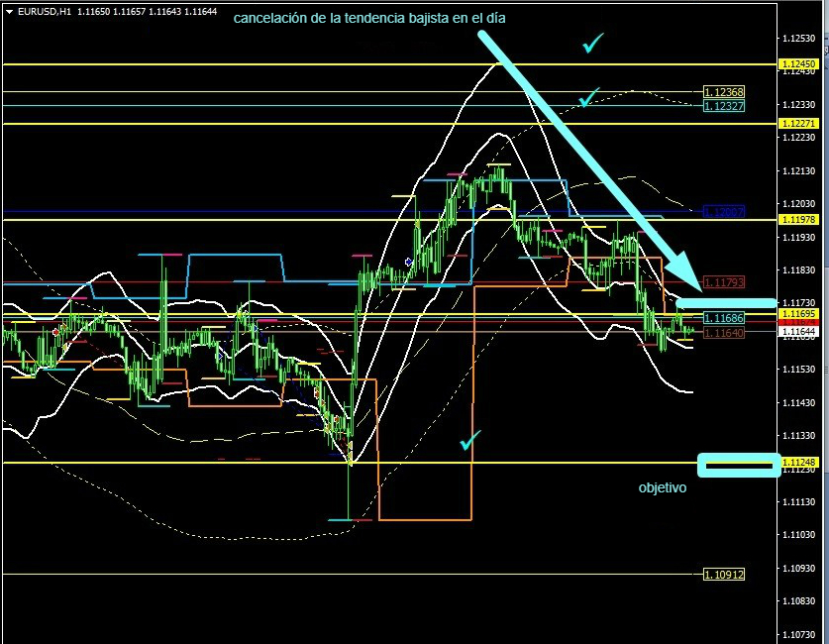This screenshot has height=644, width=829.
Task: Select the 1.10912 horizontal line label
Action: click(x=724, y=575)
